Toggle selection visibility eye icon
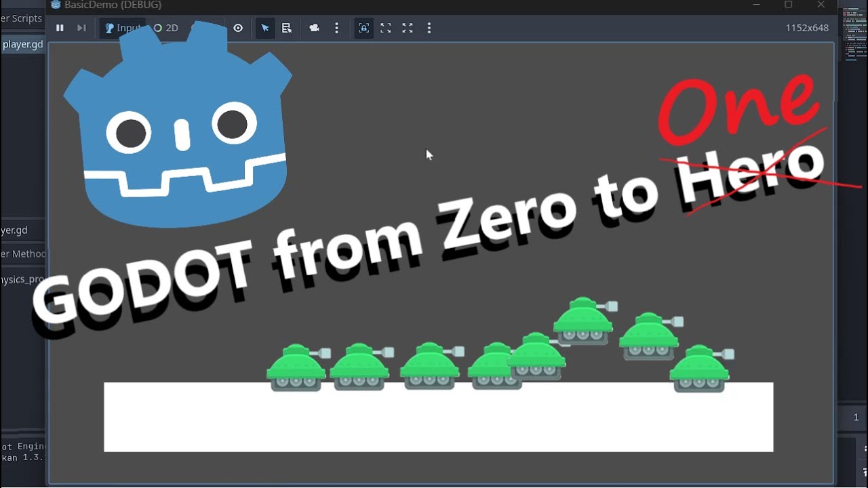Image resolution: width=868 pixels, height=488 pixels. pyautogui.click(x=238, y=28)
